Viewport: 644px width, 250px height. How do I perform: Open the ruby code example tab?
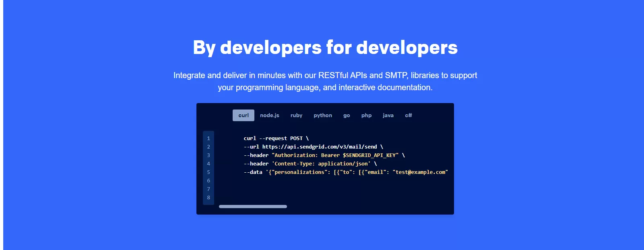point(296,116)
